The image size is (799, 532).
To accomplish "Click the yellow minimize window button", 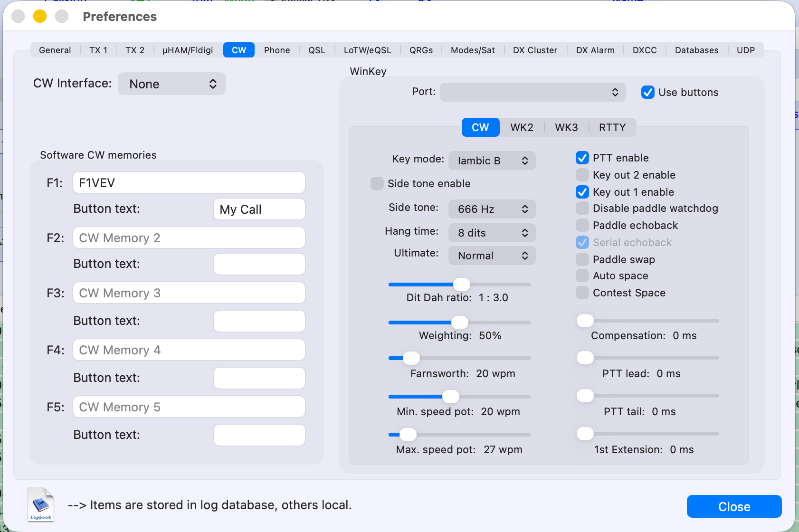I will [x=40, y=17].
